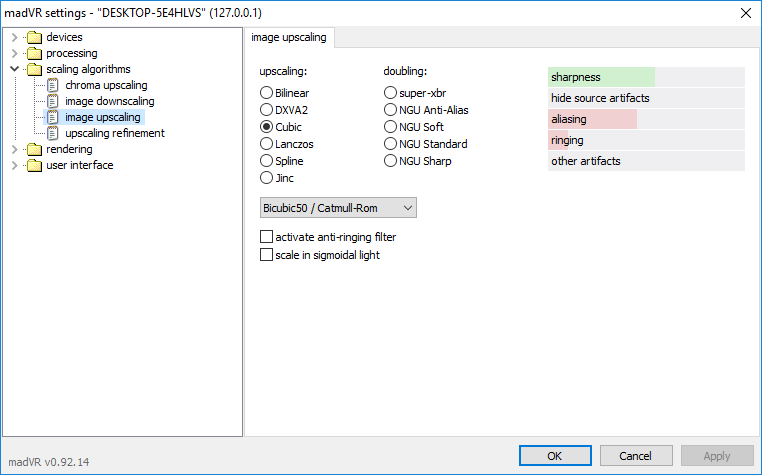Open the image downscaling settings page
The image size is (762, 475).
pos(110,101)
